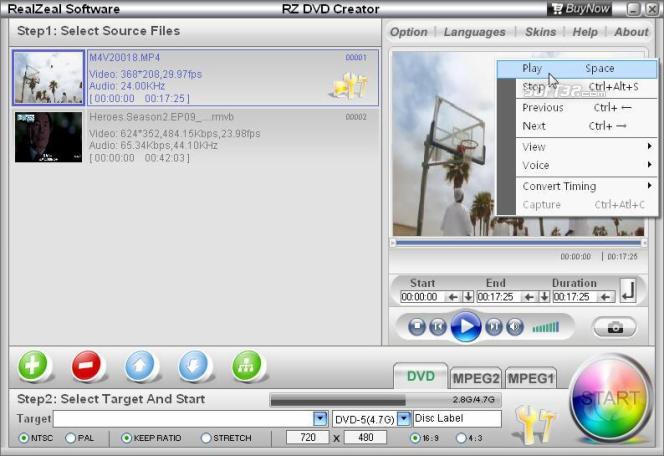Click the Disc Label input field
664x456 pixels.
pyautogui.click(x=457, y=418)
